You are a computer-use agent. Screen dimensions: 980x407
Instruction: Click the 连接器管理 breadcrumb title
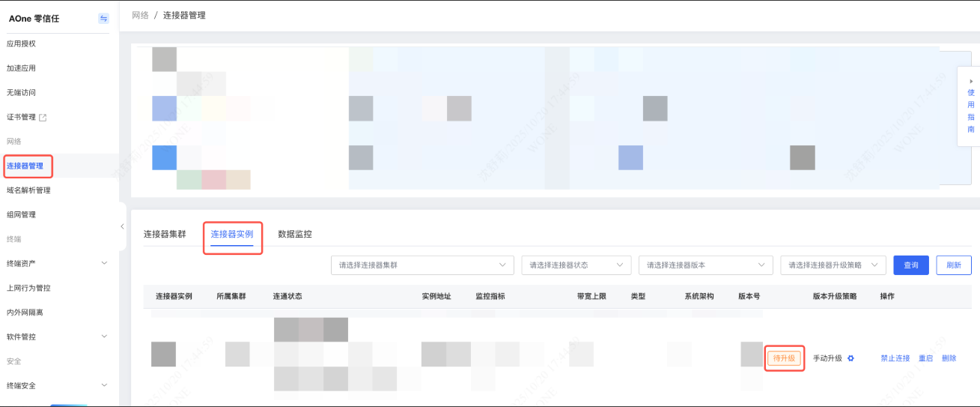point(184,15)
